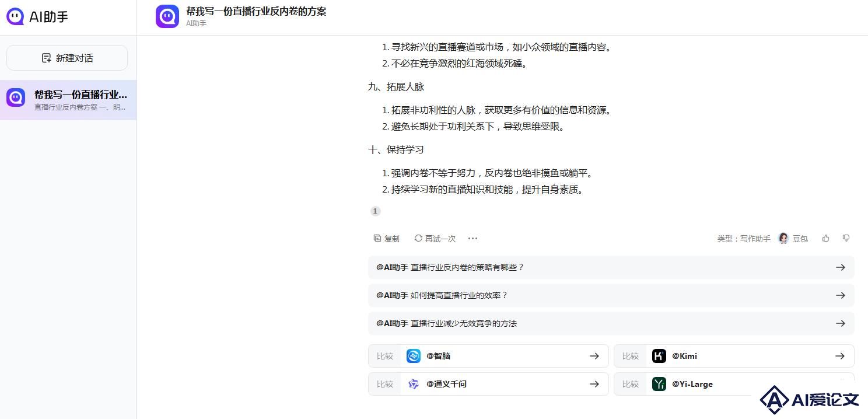868x419 pixels.
Task: Ask suggestion 直播行业减少无效竞争的方法
Action: point(611,323)
